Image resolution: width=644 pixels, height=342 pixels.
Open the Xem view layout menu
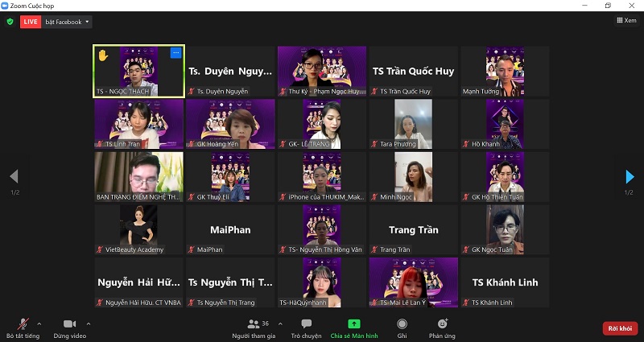point(625,21)
